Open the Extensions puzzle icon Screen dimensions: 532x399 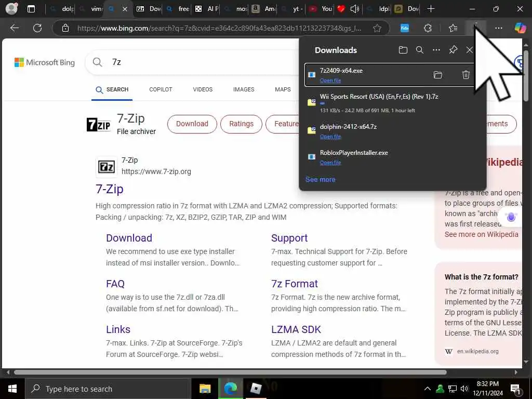click(x=428, y=28)
